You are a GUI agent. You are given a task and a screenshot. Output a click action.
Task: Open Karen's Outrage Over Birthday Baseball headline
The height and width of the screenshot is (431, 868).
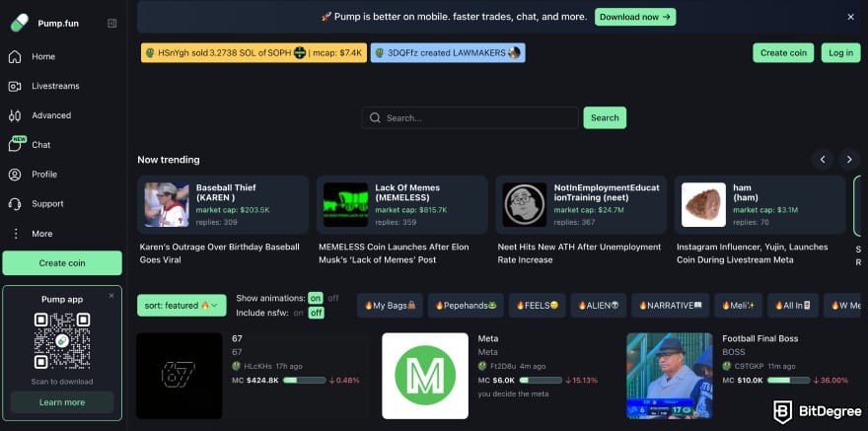(x=220, y=253)
